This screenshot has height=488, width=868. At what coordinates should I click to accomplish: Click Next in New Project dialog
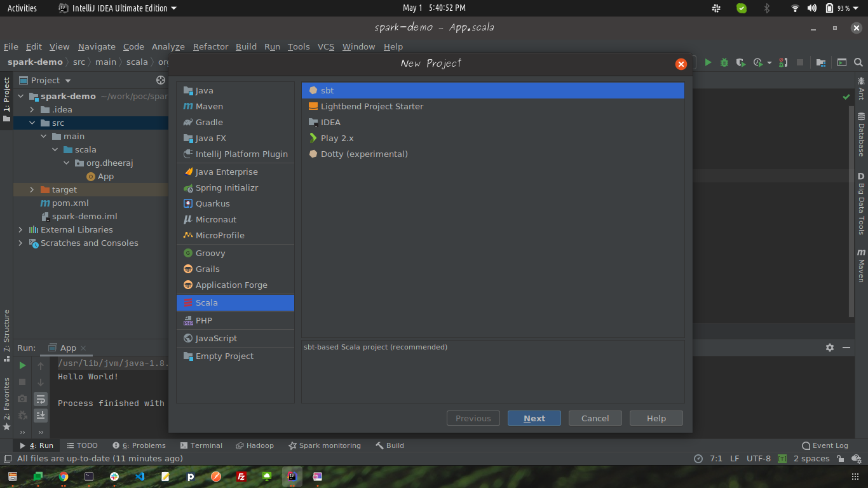(534, 418)
